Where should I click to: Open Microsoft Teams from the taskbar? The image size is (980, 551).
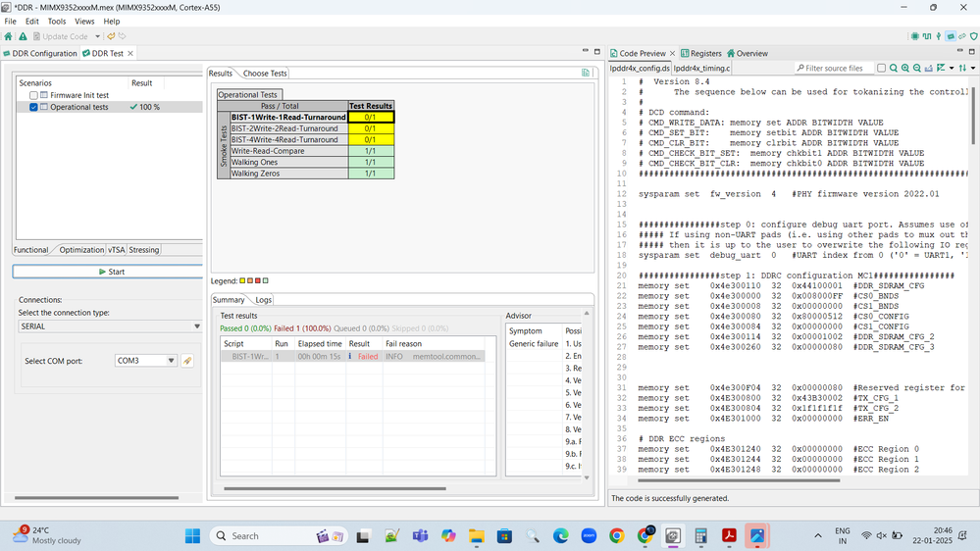[420, 536]
